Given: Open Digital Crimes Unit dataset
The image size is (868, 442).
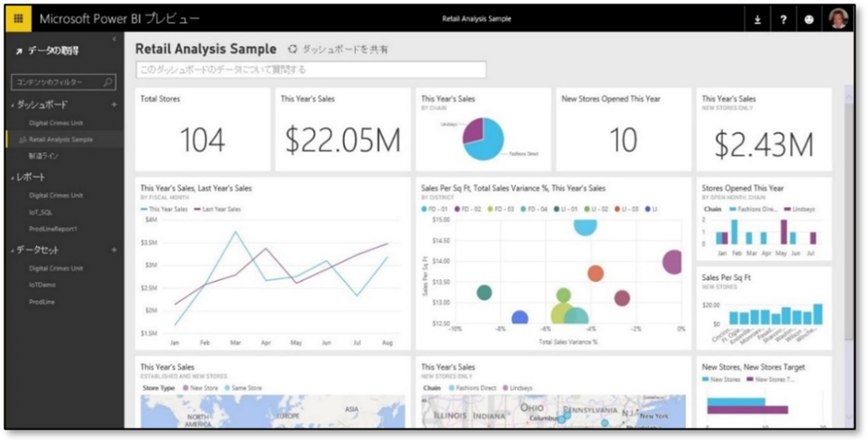Looking at the screenshot, I should click(x=56, y=268).
